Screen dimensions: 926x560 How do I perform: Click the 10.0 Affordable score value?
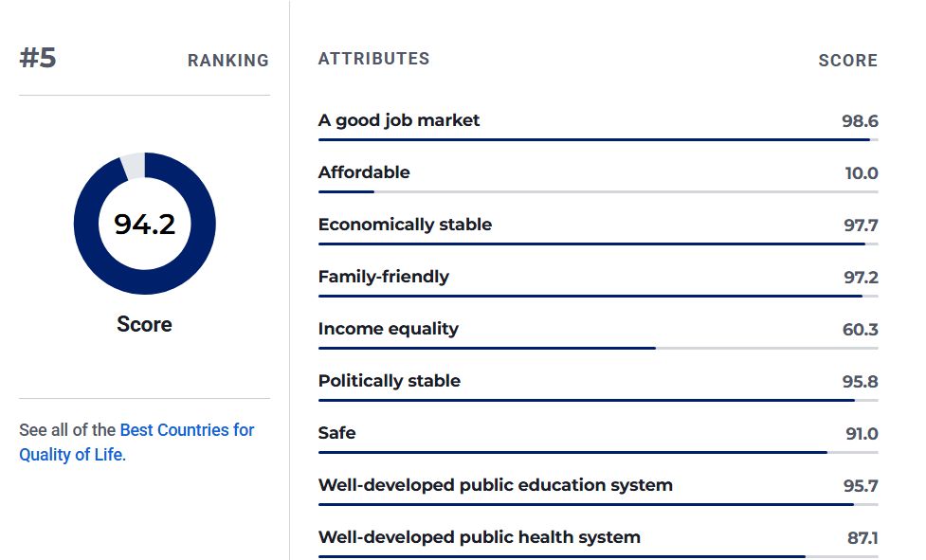click(861, 173)
